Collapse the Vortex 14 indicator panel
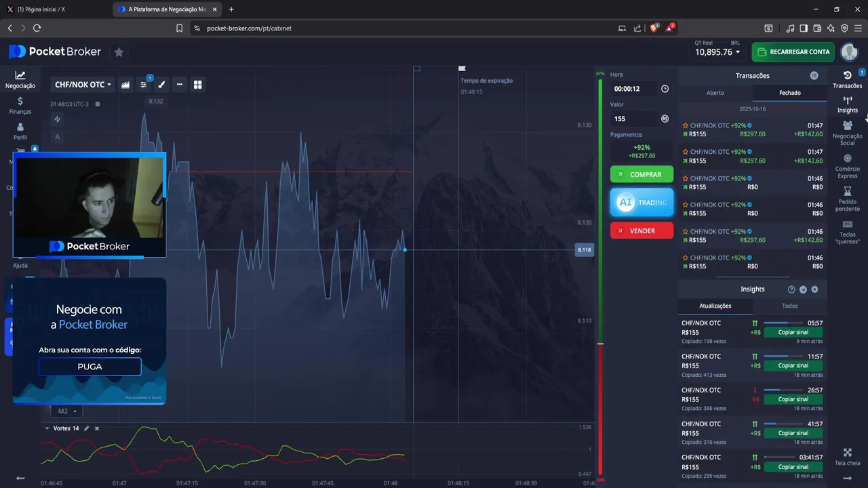 tap(47, 428)
